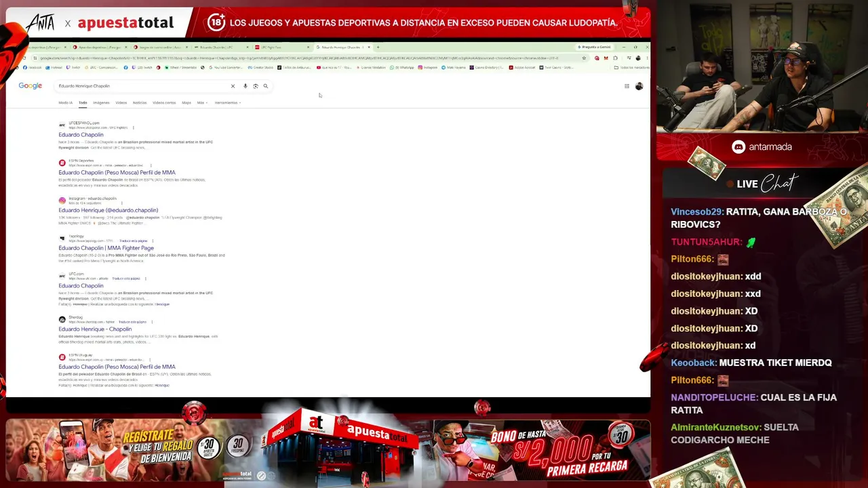The height and width of the screenshot is (488, 868).
Task: Click the streamer webcam video feed
Action: tap(762, 66)
